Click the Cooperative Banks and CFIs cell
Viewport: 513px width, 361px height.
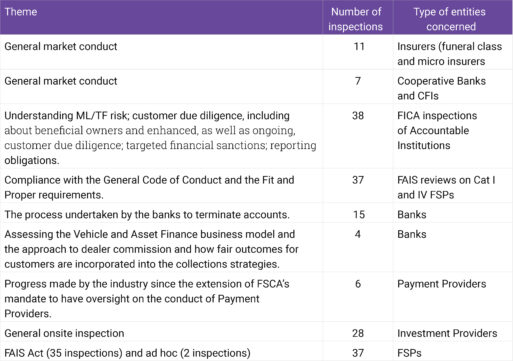(x=441, y=88)
